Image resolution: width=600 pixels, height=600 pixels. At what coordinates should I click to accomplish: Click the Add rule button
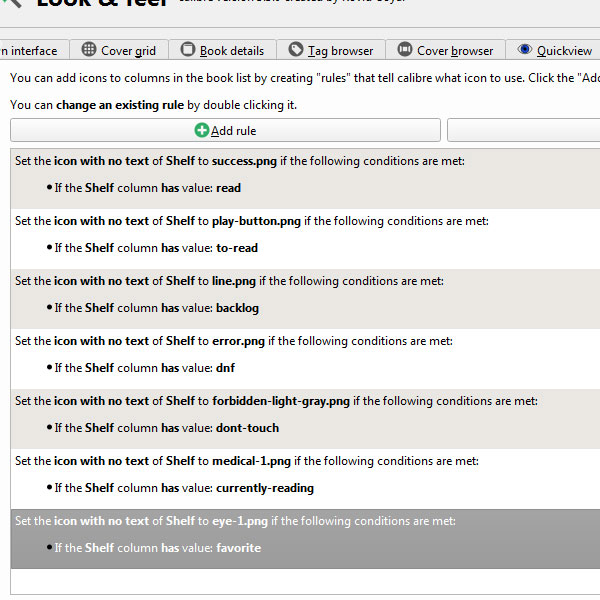coord(225,130)
